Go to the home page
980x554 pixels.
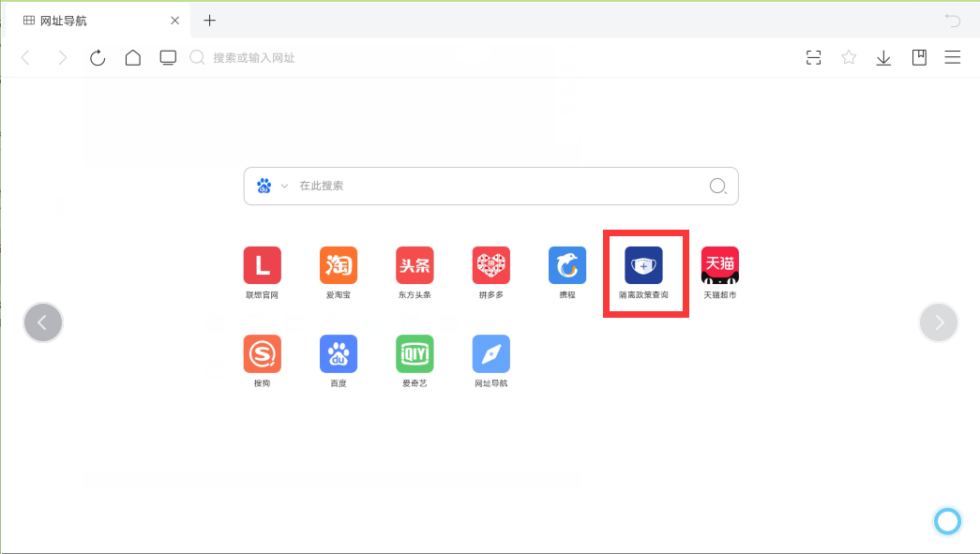(x=132, y=58)
